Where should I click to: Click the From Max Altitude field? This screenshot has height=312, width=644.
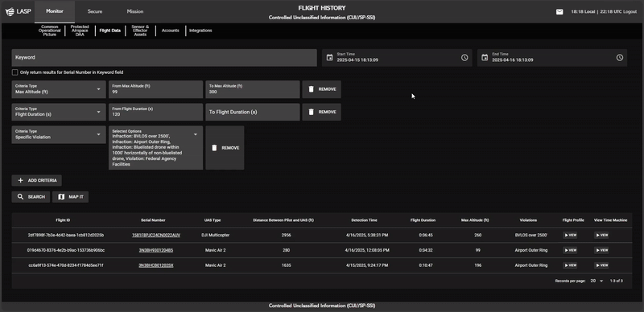point(155,89)
